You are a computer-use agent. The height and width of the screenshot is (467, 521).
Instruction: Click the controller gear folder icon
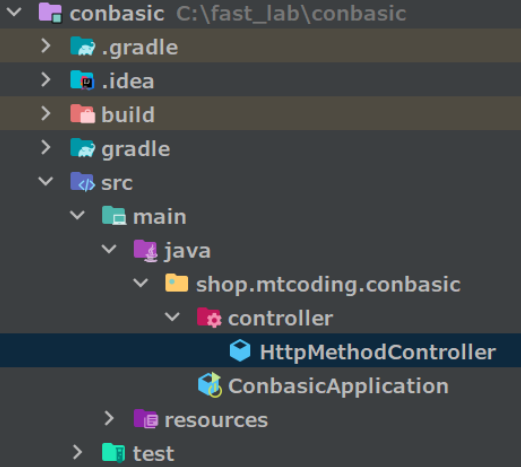pos(209,318)
